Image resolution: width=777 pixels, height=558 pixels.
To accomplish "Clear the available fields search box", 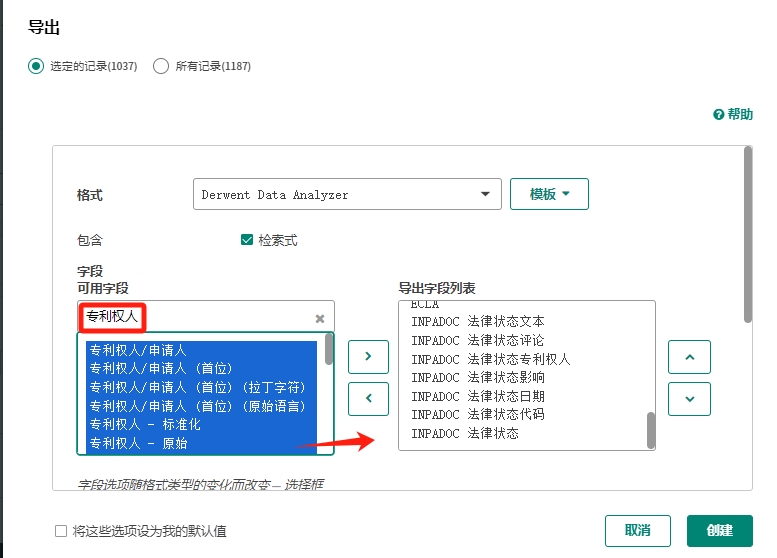I will [320, 319].
